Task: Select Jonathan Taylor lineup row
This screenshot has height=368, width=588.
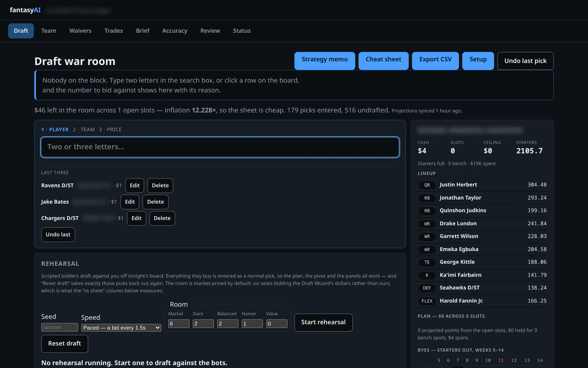Action: [482, 198]
